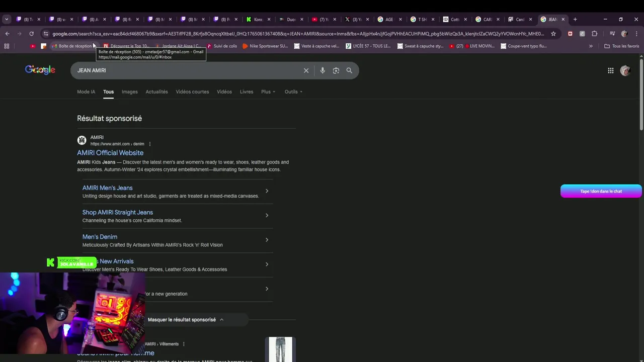Viewport: 644px width, 362px height.
Task: Open Chrome three-dot menu
Action: (x=637, y=34)
